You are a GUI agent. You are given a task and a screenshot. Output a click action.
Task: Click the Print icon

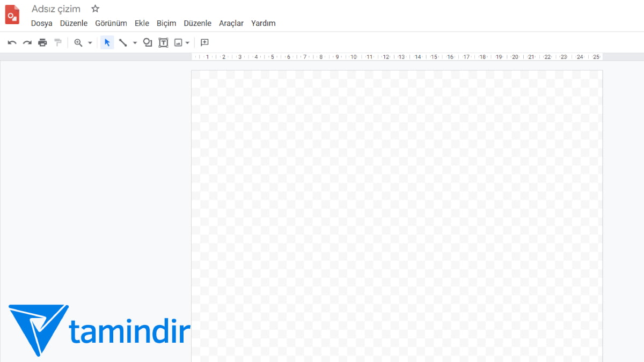click(x=42, y=42)
